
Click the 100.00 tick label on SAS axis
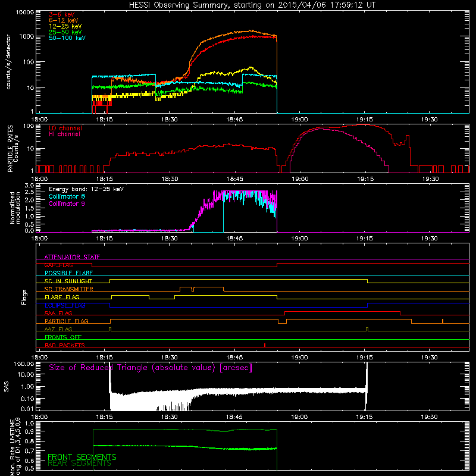point(24,364)
